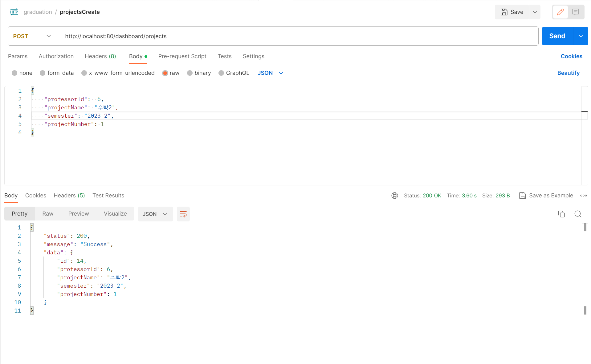Click the Status 200 OK indicator
The width and height of the screenshot is (591, 364).
(x=422, y=196)
